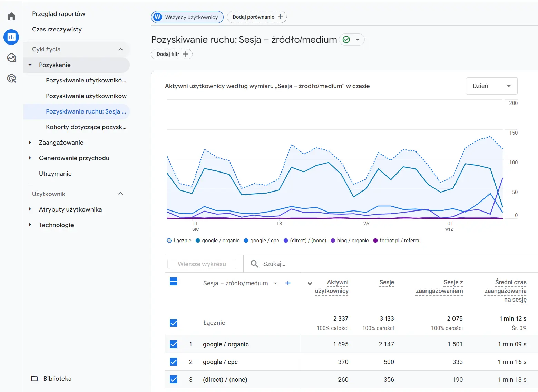
Task: Open the Explore icon in left rail
Action: point(11,58)
